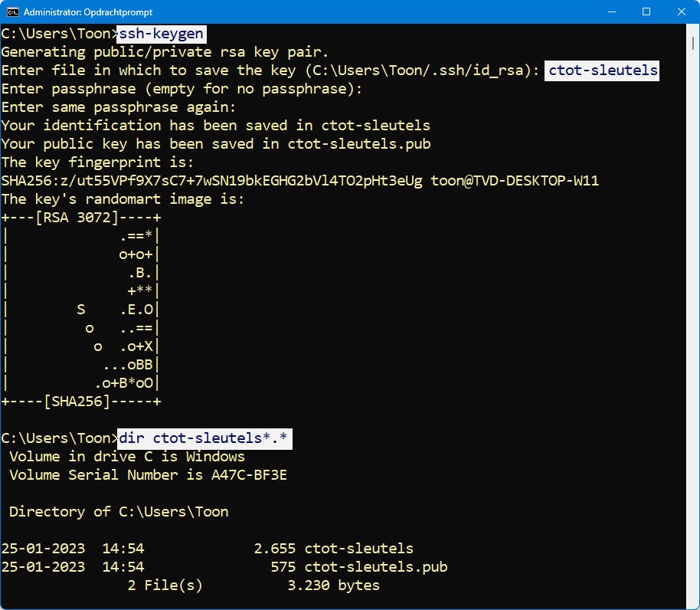This screenshot has height=610, width=700.
Task: Click the 2.655 byte ctot-sleutels file entry
Action: [x=358, y=549]
